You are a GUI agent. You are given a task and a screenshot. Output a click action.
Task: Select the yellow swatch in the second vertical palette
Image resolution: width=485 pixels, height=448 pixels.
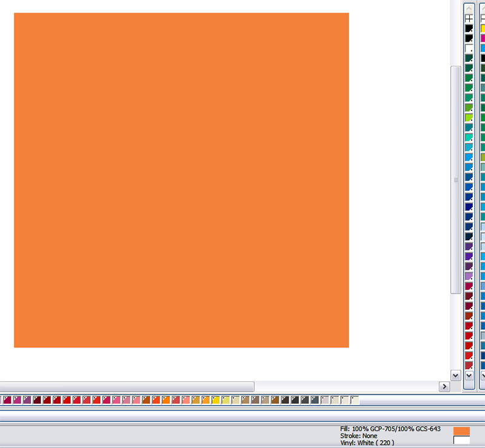coord(483,28)
